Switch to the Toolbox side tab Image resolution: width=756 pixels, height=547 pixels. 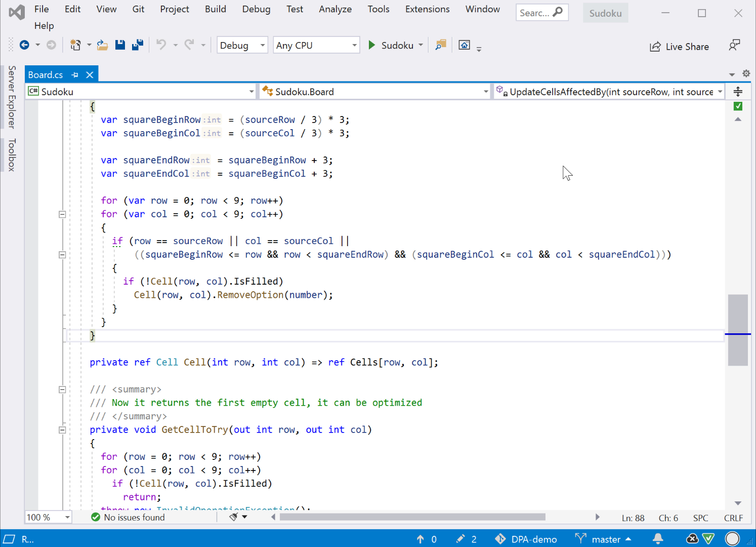pos(11,155)
